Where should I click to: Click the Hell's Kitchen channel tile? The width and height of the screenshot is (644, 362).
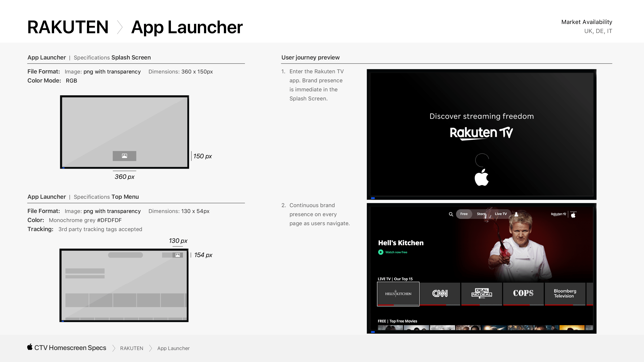coord(398,294)
